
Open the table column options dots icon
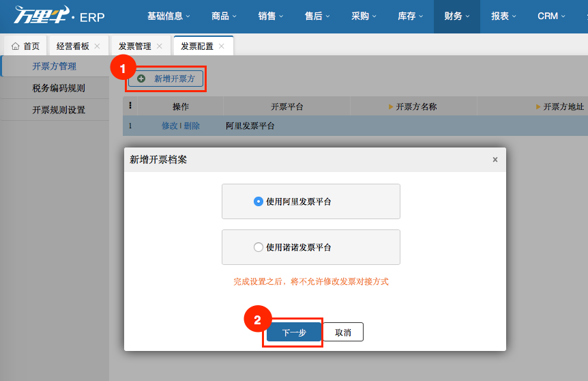pos(130,105)
